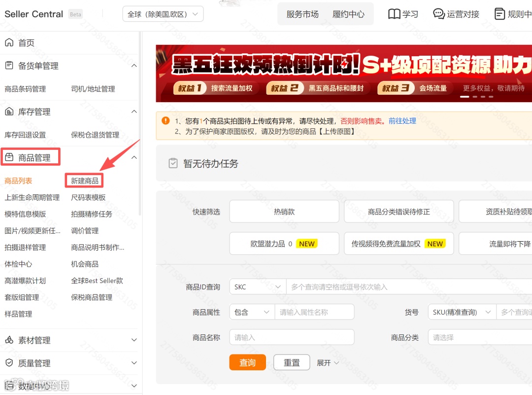The width and height of the screenshot is (532, 395).
Task: Expand more filters via 展开
Action: 328,363
